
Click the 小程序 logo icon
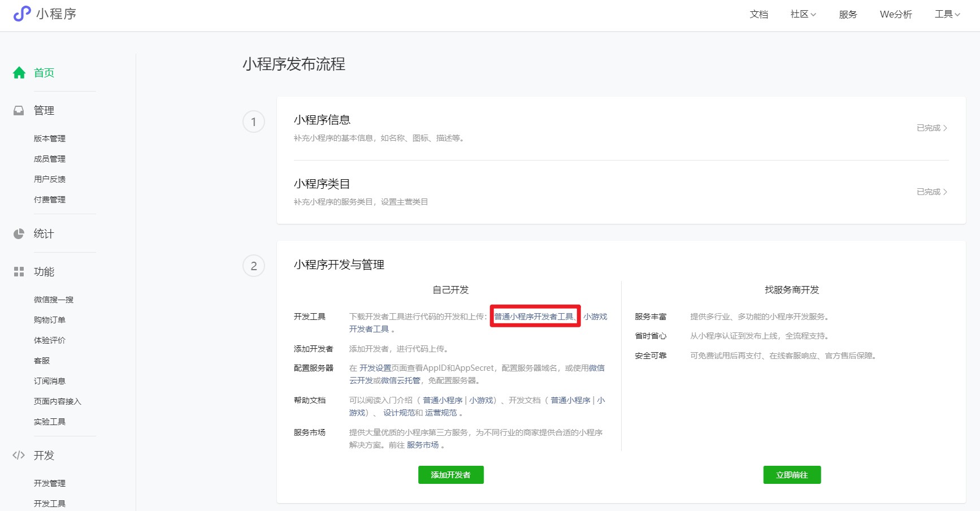[x=22, y=14]
